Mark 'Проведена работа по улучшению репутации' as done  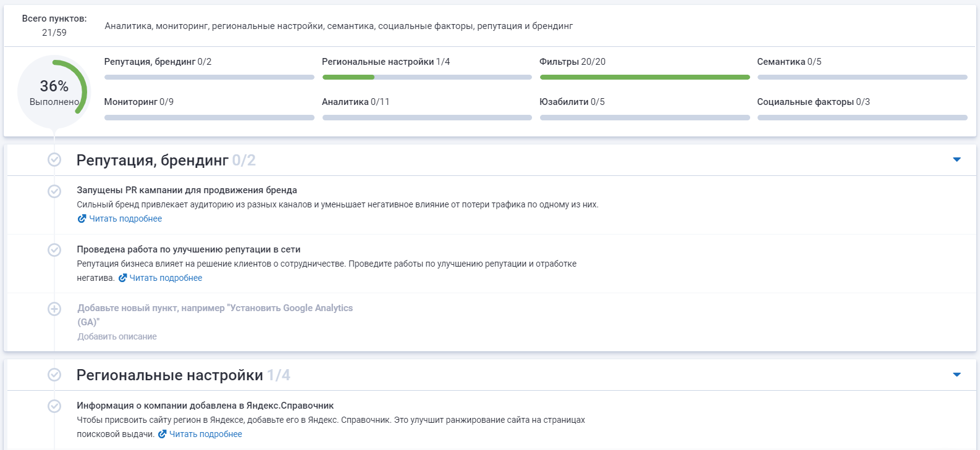pyautogui.click(x=54, y=250)
